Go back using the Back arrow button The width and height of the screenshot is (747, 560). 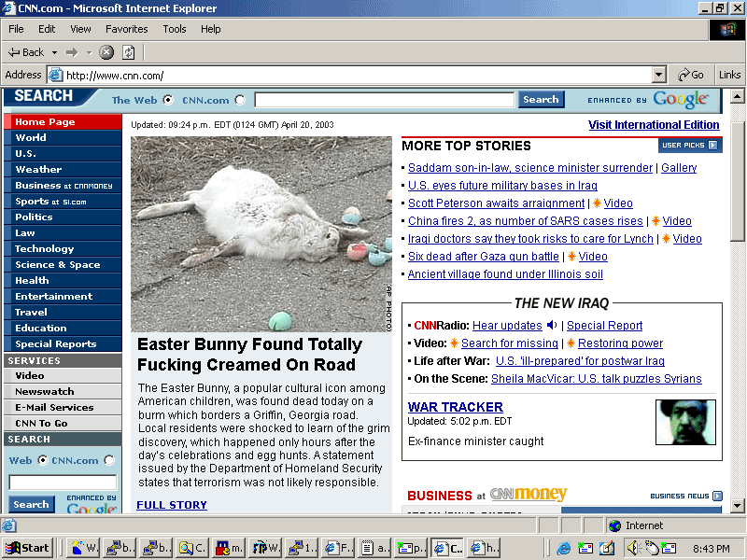click(x=26, y=52)
